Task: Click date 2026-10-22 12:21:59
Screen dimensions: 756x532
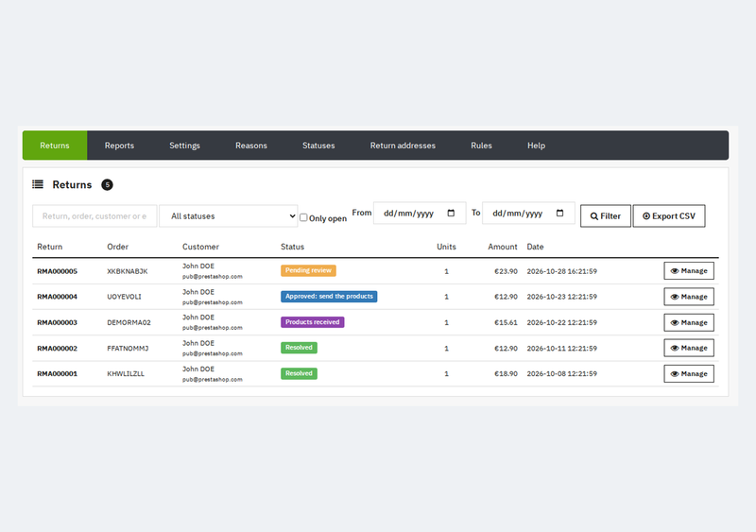Action: [x=561, y=322]
